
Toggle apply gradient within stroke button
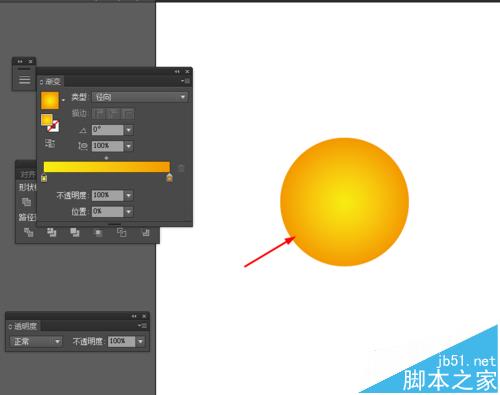tap(99, 114)
